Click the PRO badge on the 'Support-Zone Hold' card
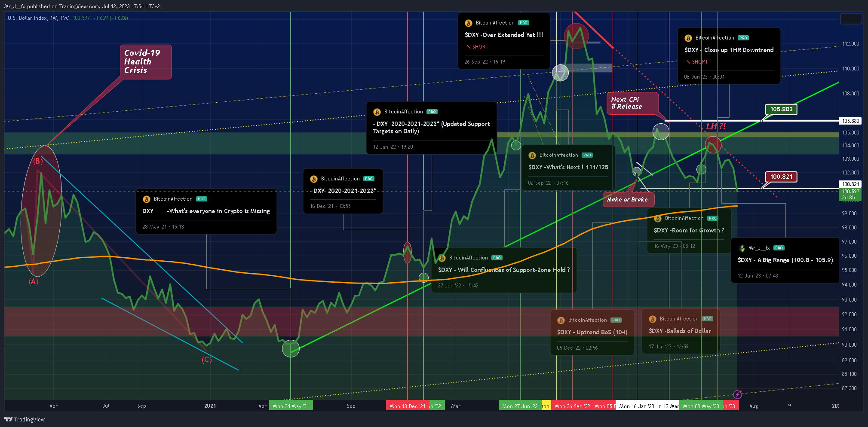This screenshot has width=868, height=427. tap(497, 258)
